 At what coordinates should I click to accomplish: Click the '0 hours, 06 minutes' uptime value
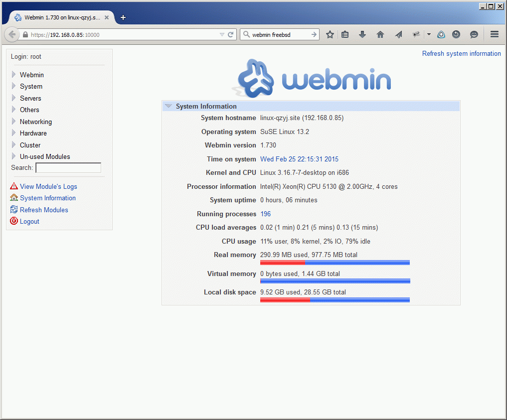tap(289, 200)
